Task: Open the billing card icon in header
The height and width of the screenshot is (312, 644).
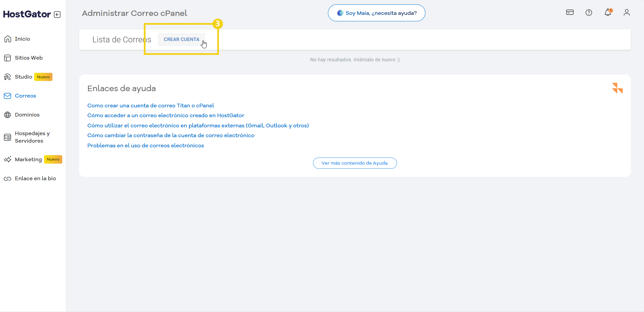Action: point(570,13)
